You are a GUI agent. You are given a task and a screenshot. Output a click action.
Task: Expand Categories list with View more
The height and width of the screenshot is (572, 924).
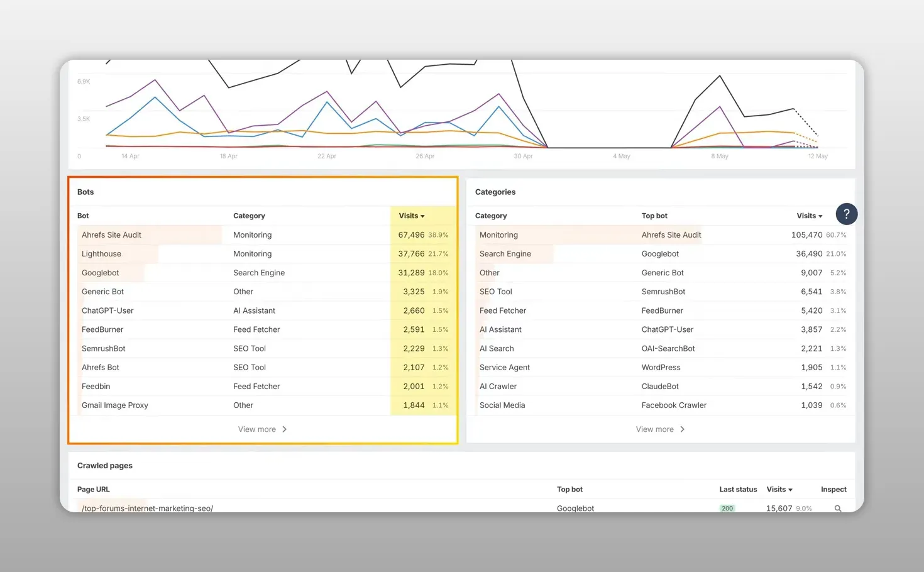(x=661, y=429)
